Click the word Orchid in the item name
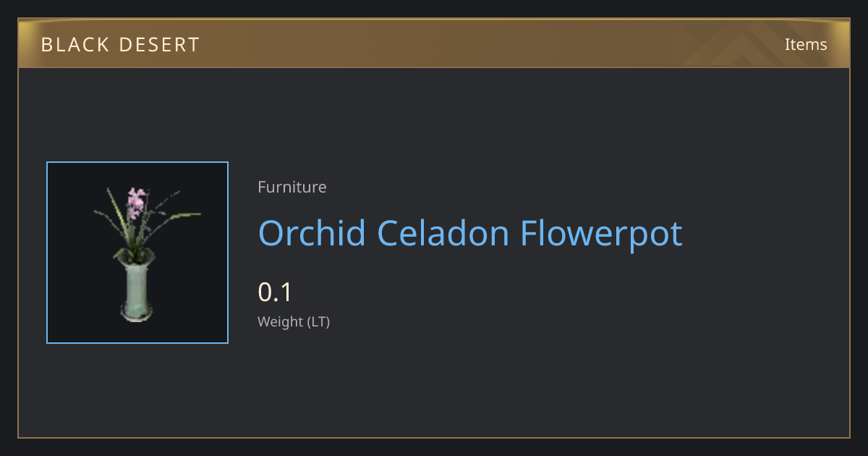 (x=310, y=233)
